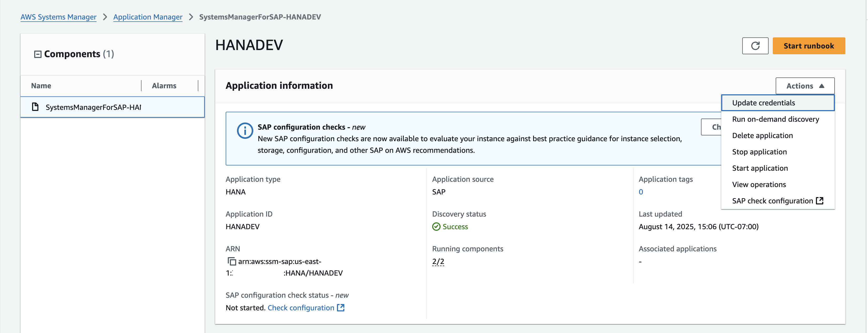The image size is (868, 333).
Task: Click the 2/2 running components value
Action: coord(438,262)
